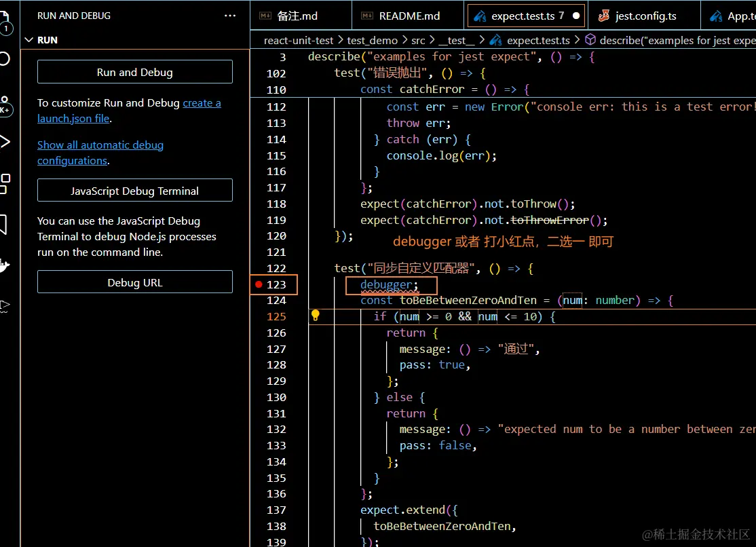Switch to the README.md tab
This screenshot has width=756, height=547.
pyautogui.click(x=409, y=16)
